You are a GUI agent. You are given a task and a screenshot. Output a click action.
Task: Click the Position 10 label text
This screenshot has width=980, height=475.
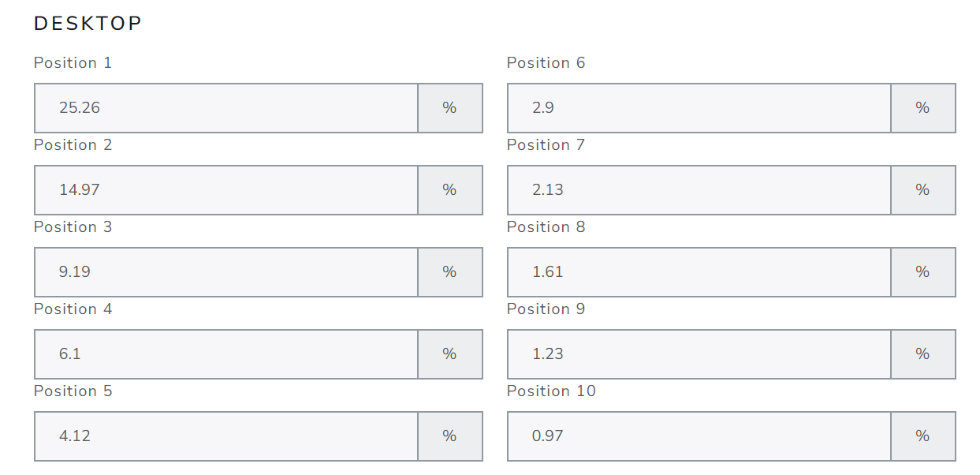coord(551,391)
